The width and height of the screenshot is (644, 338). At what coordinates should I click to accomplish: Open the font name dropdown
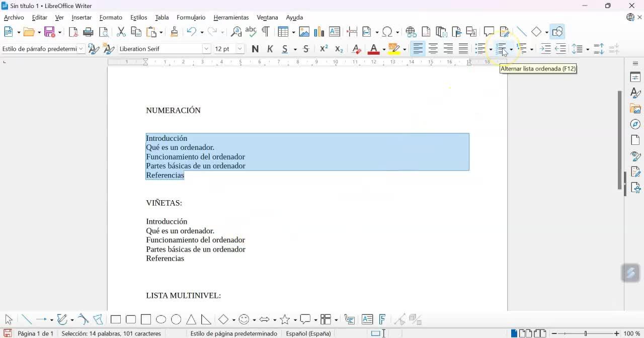point(206,49)
